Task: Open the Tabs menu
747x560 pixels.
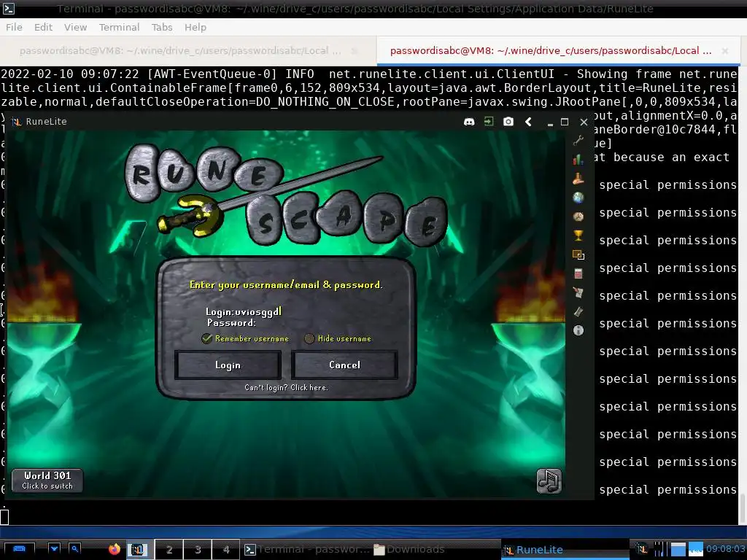Action: [x=162, y=27]
